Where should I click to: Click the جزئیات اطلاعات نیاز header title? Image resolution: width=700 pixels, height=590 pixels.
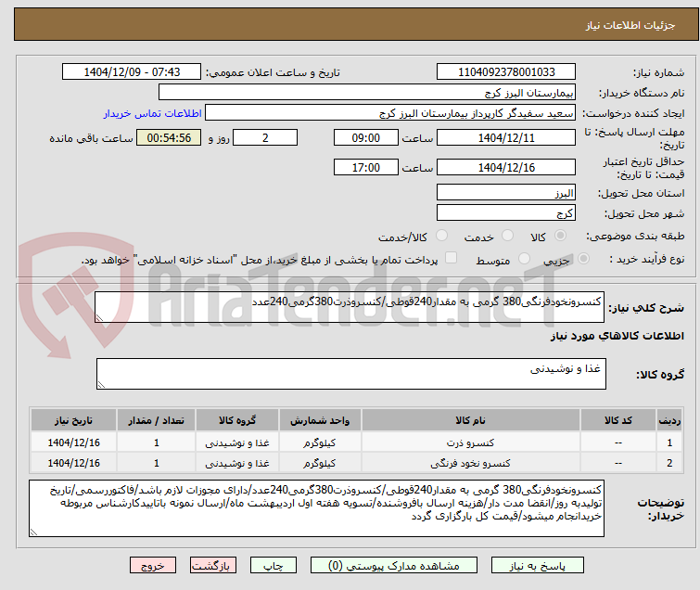tap(630, 25)
